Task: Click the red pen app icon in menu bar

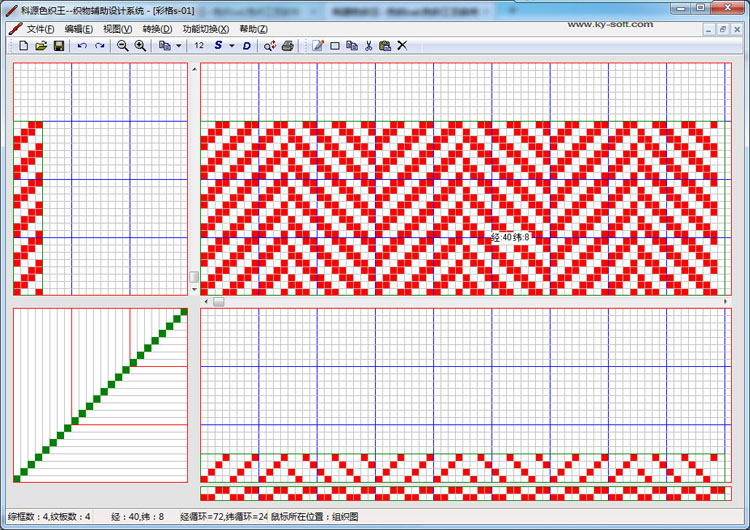Action: [x=15, y=29]
